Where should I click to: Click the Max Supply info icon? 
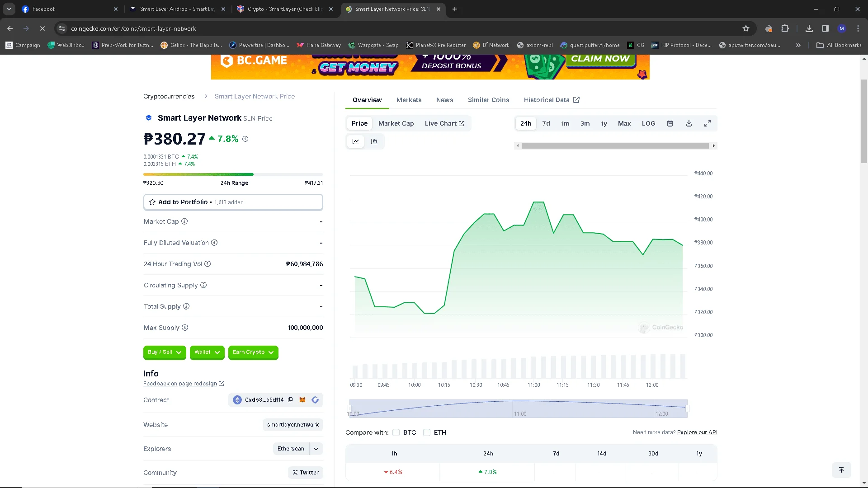(185, 328)
